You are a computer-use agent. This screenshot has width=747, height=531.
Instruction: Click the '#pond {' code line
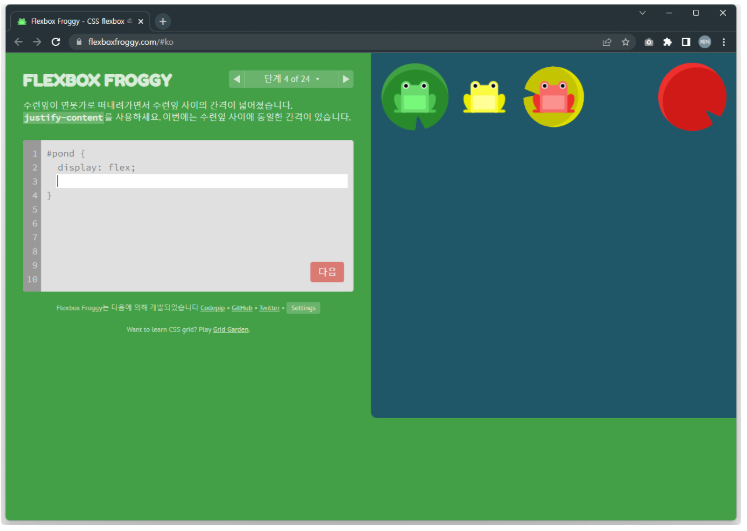[x=66, y=153]
